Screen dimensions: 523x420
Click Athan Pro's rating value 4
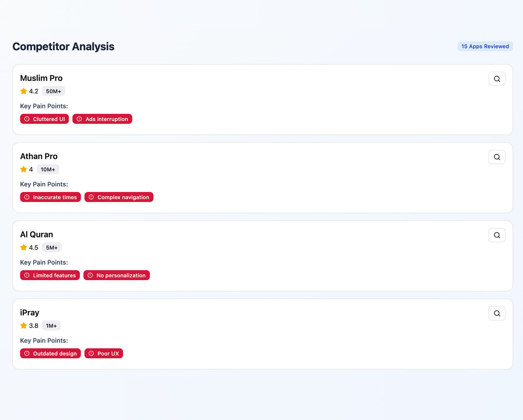click(x=31, y=169)
